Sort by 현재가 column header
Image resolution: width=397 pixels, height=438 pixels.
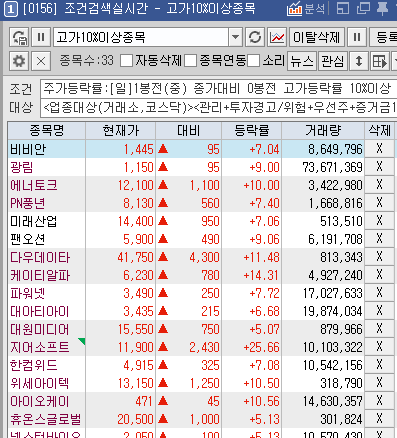(x=121, y=130)
